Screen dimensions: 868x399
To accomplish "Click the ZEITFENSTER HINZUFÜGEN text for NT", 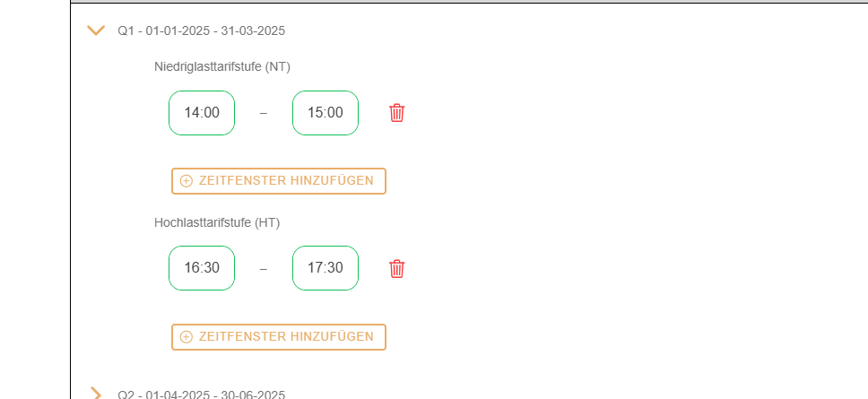I will pyautogui.click(x=286, y=181).
